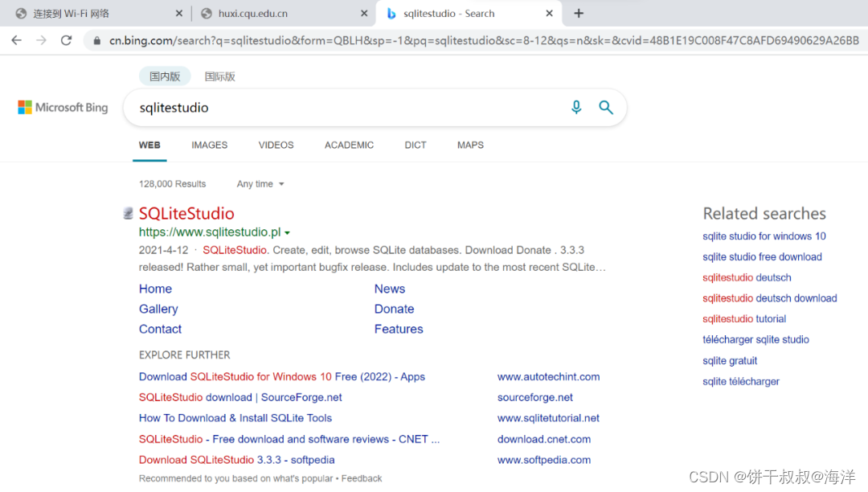868x492 pixels.
Task: Open a new browser tab
Action: (579, 14)
